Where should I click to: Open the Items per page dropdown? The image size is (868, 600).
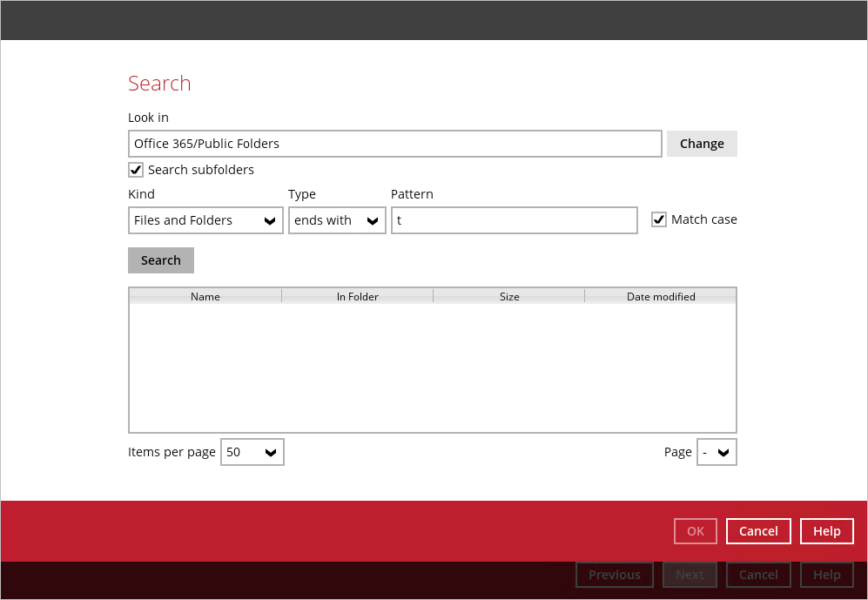pyautogui.click(x=252, y=452)
